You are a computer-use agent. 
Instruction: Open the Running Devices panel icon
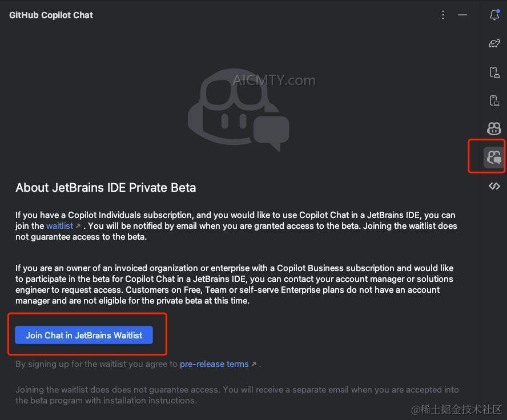pyautogui.click(x=494, y=100)
